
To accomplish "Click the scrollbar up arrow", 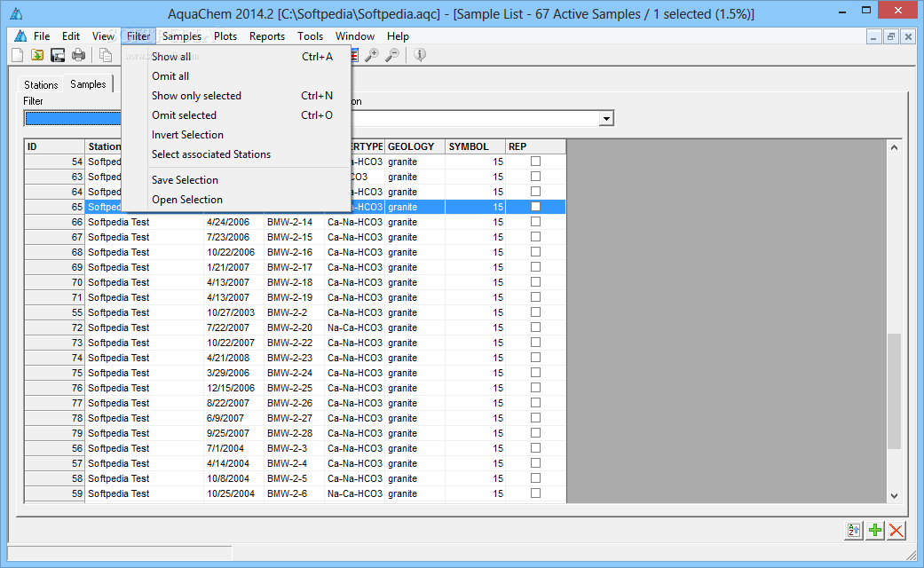I will 894,147.
